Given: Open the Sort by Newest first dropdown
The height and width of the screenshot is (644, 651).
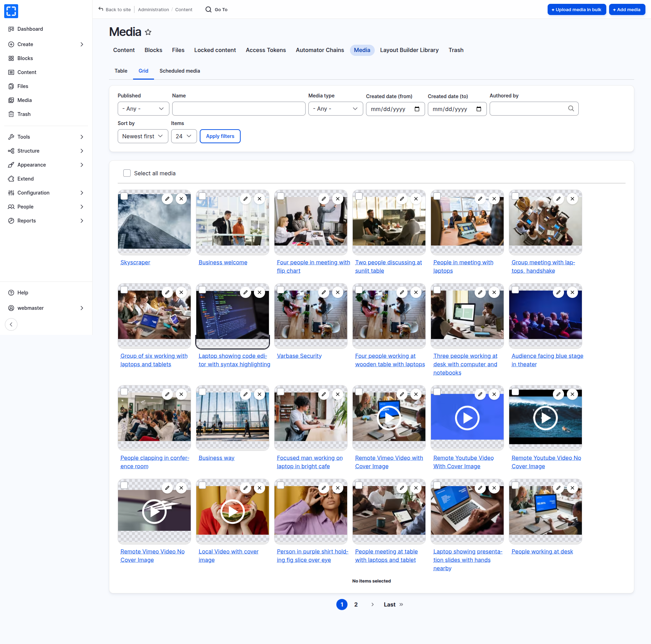Looking at the screenshot, I should click(x=143, y=136).
